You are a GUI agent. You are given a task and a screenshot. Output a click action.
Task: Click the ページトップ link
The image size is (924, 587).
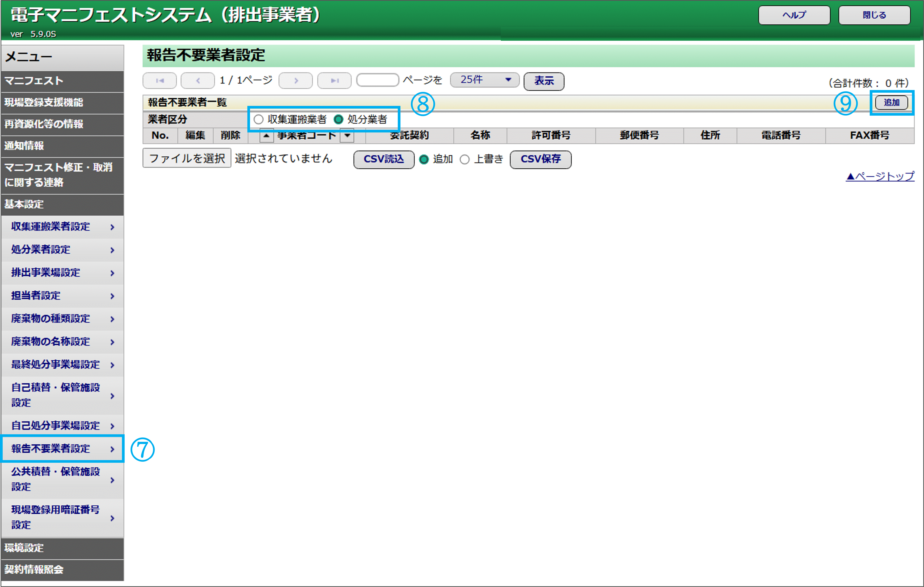point(880,176)
